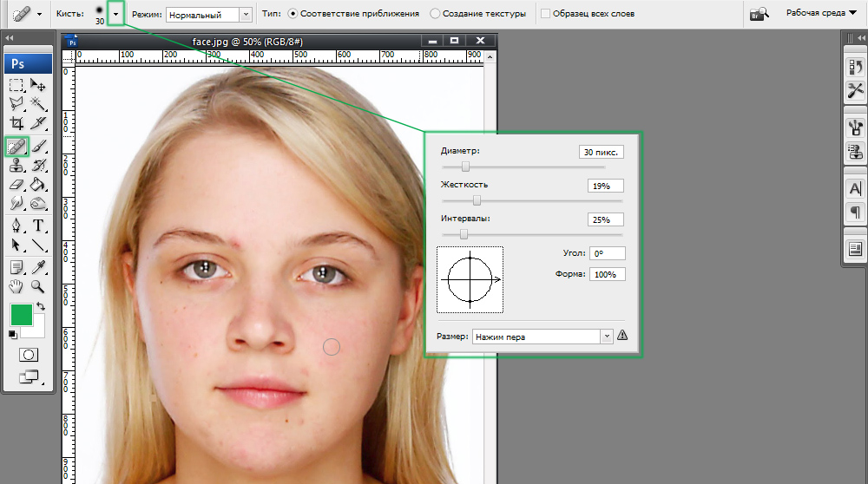Select the Clone Stamp tool
This screenshot has height=484, width=868.
point(16,166)
